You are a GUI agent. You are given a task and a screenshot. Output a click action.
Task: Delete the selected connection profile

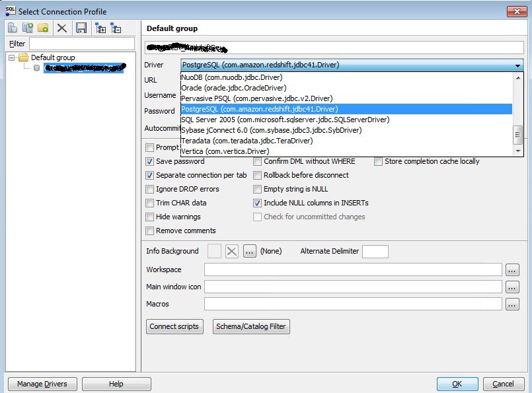61,28
